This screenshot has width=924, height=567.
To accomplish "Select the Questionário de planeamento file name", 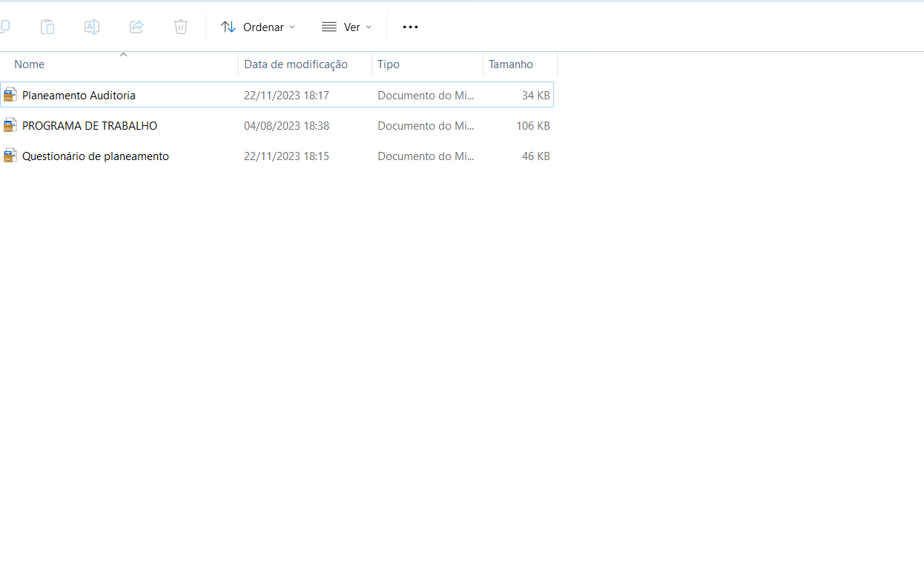I will [96, 156].
